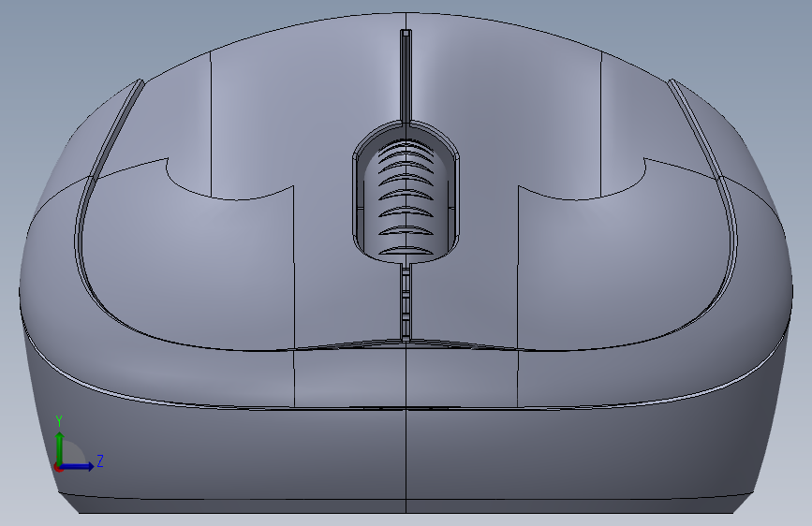This screenshot has height=526, width=812.
Task: Click the 'Y' axis label
Action: (59, 421)
